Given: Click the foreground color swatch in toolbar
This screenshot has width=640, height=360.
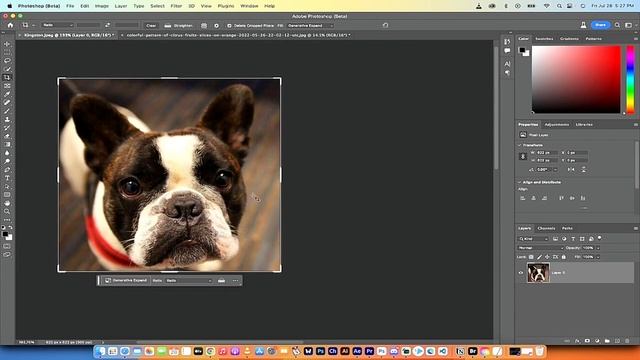Looking at the screenshot, I should coord(5,234).
